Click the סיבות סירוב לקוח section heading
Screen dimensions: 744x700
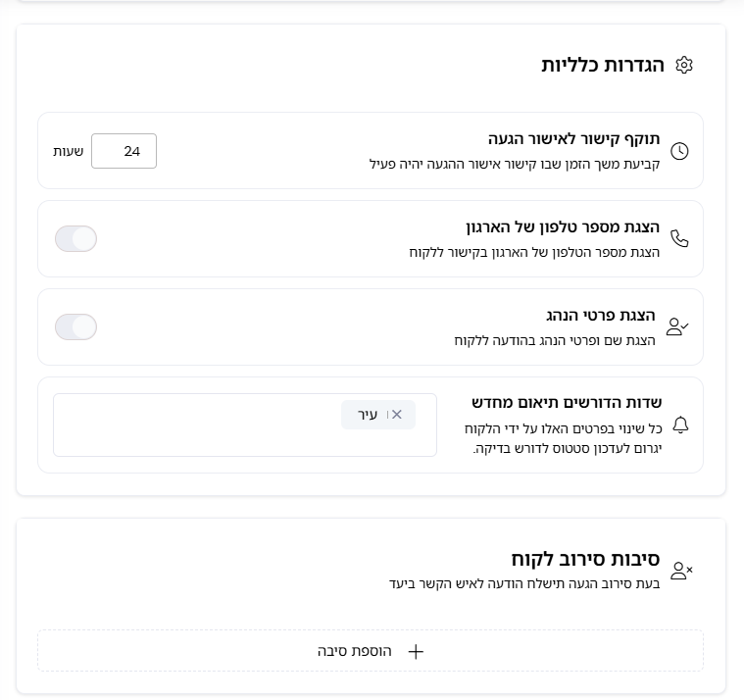[584, 560]
